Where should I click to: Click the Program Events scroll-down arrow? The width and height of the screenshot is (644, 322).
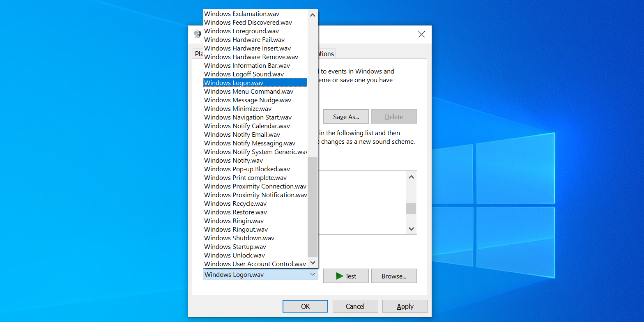411,229
